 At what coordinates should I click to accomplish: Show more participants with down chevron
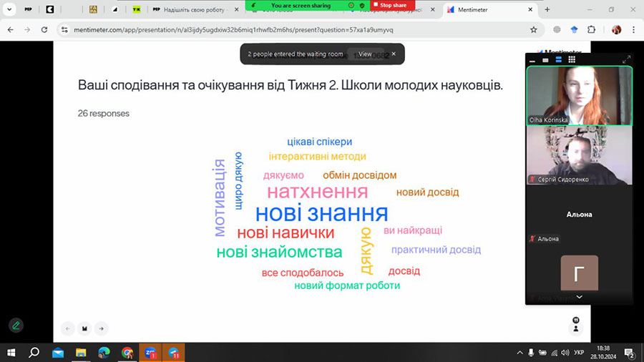[579, 297]
